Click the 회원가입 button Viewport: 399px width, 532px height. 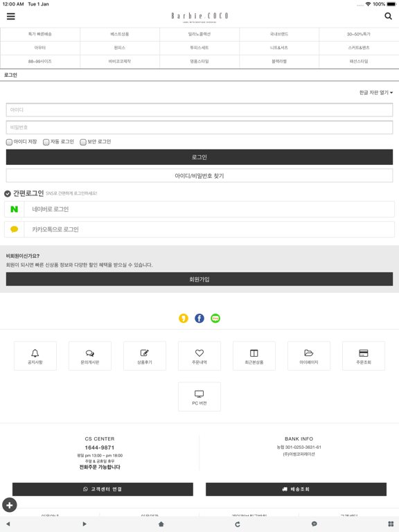(x=199, y=279)
